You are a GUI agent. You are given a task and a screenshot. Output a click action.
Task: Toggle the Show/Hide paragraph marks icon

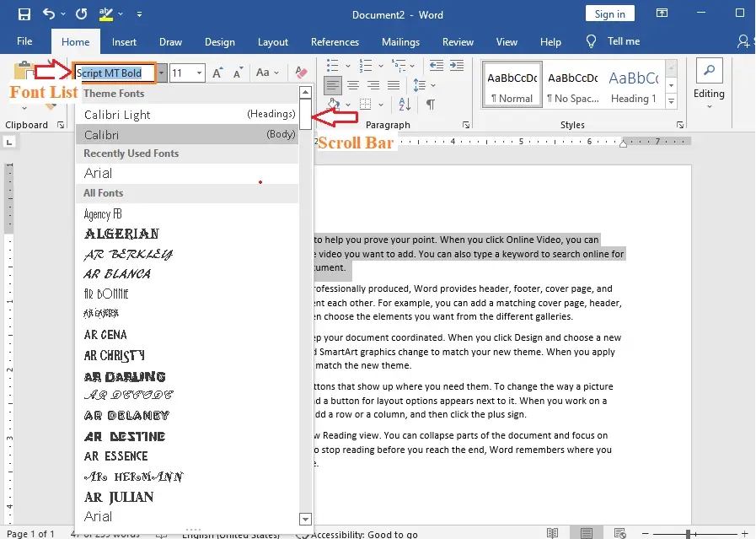430,103
